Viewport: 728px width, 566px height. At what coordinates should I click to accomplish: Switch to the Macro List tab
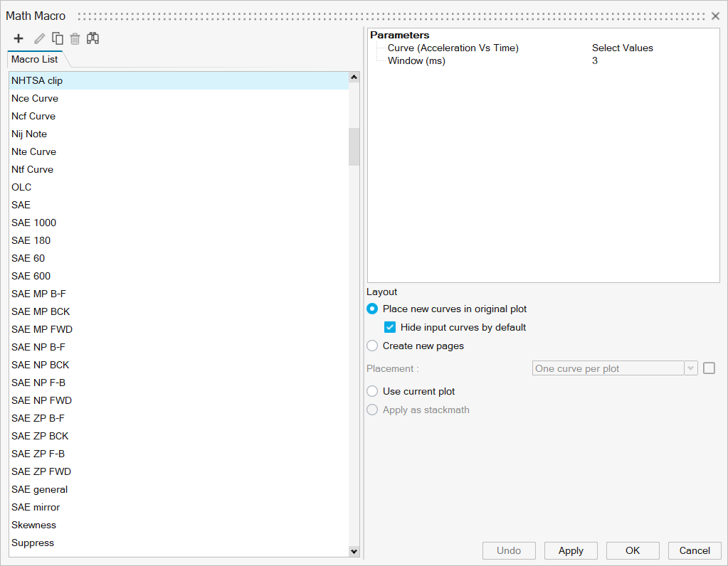click(x=35, y=60)
